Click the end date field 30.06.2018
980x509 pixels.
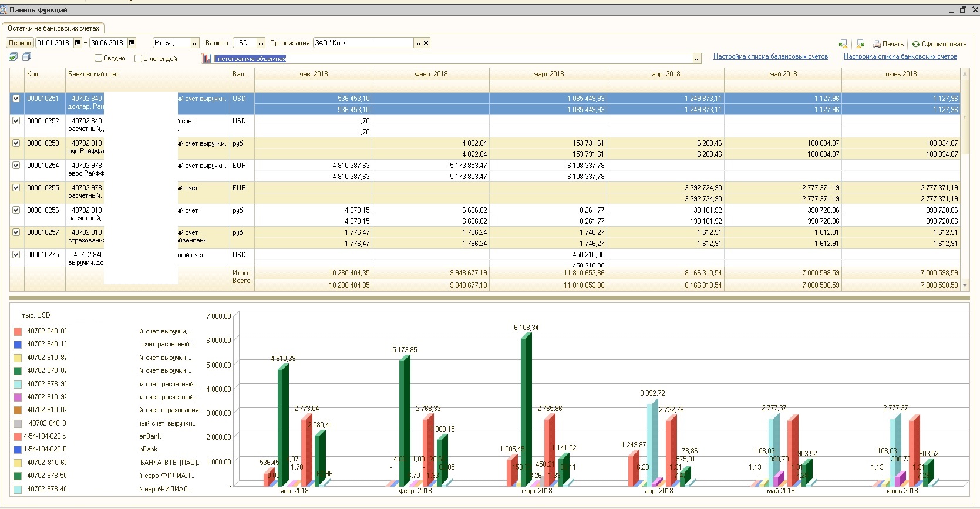tap(108, 43)
